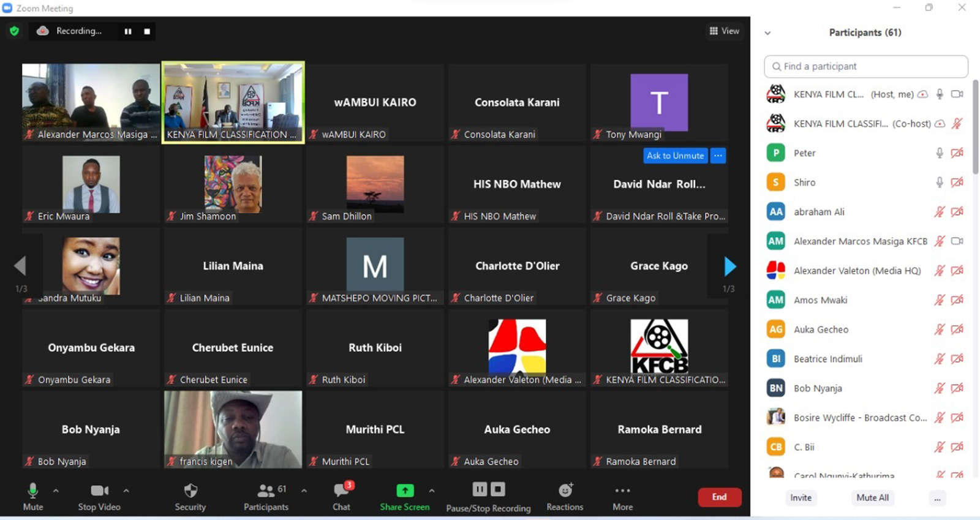Stop recording using top square button
Image resolution: width=980 pixels, height=520 pixels.
(147, 31)
